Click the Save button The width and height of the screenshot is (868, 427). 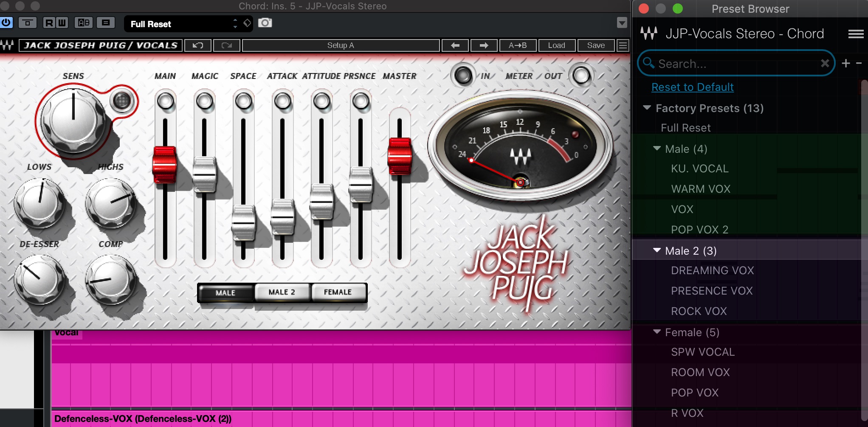[596, 45]
